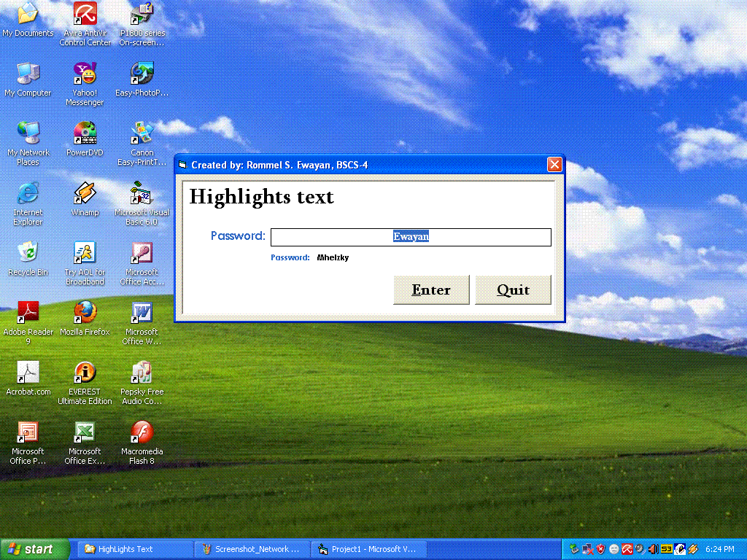Click the large blue 'Password:' label

tap(238, 236)
